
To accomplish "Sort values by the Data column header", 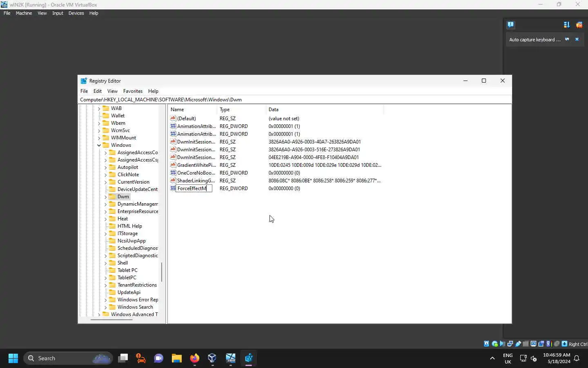I will [x=325, y=110].
